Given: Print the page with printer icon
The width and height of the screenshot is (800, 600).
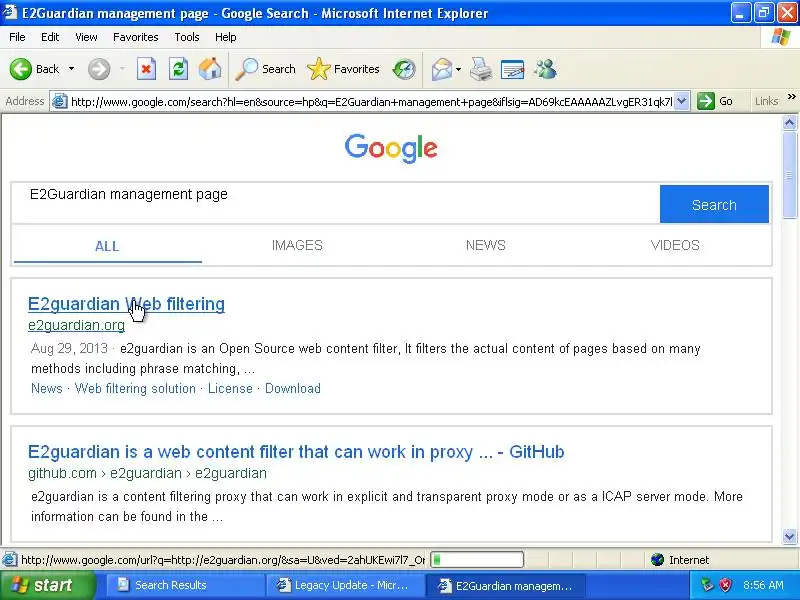Looking at the screenshot, I should point(481,69).
